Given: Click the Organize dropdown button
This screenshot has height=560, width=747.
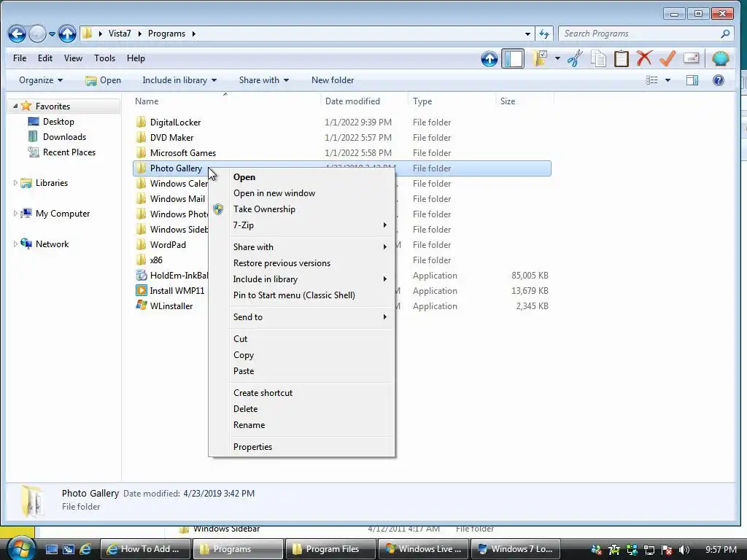Looking at the screenshot, I should coord(41,80).
